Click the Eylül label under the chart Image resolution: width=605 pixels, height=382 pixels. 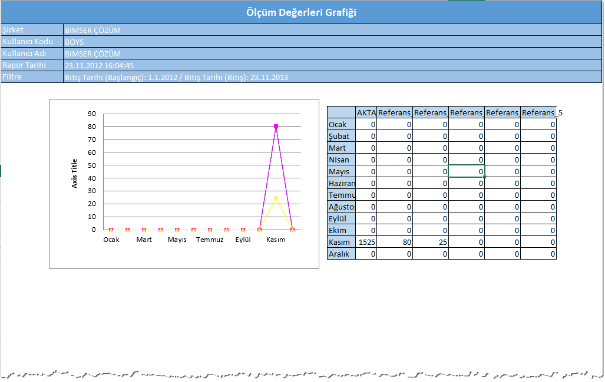point(243,240)
